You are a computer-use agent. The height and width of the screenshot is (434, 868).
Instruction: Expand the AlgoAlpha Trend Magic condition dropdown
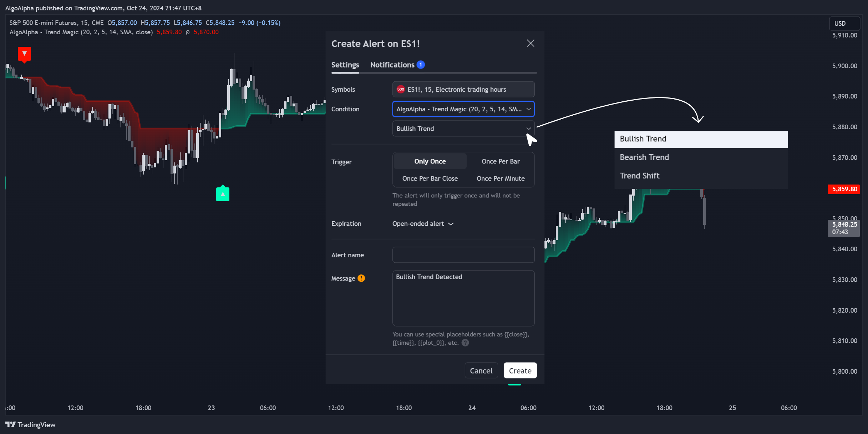tap(463, 109)
